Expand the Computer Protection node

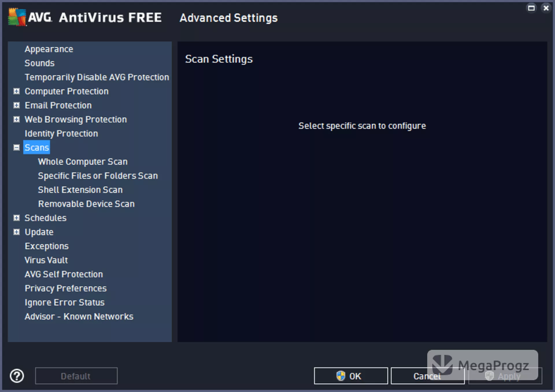17,91
